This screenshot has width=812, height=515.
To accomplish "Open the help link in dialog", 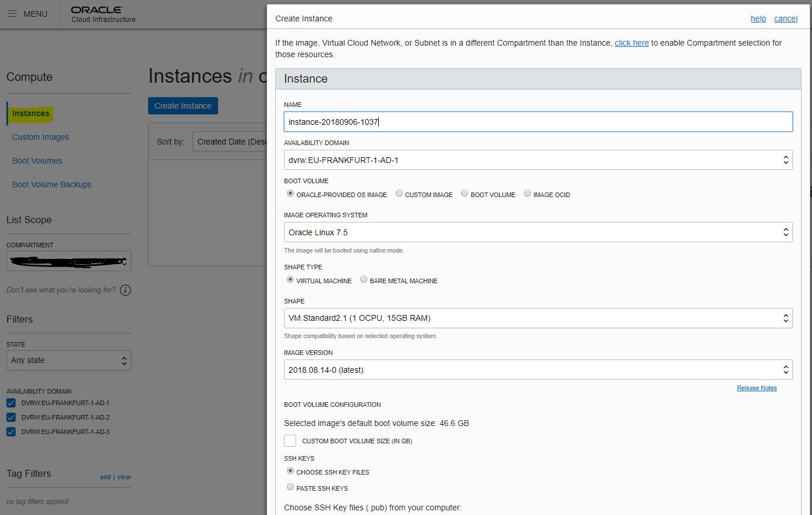I will click(758, 18).
